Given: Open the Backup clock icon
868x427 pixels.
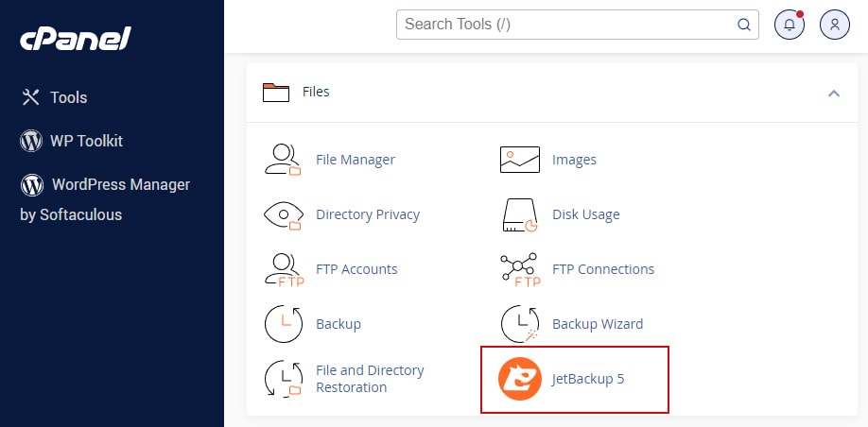Looking at the screenshot, I should (284, 324).
